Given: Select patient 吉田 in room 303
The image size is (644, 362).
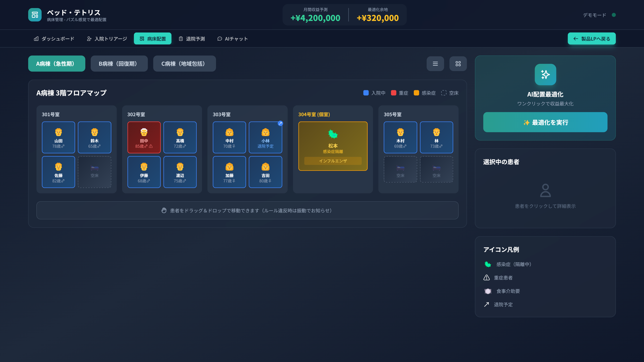Looking at the screenshot, I should (265, 172).
